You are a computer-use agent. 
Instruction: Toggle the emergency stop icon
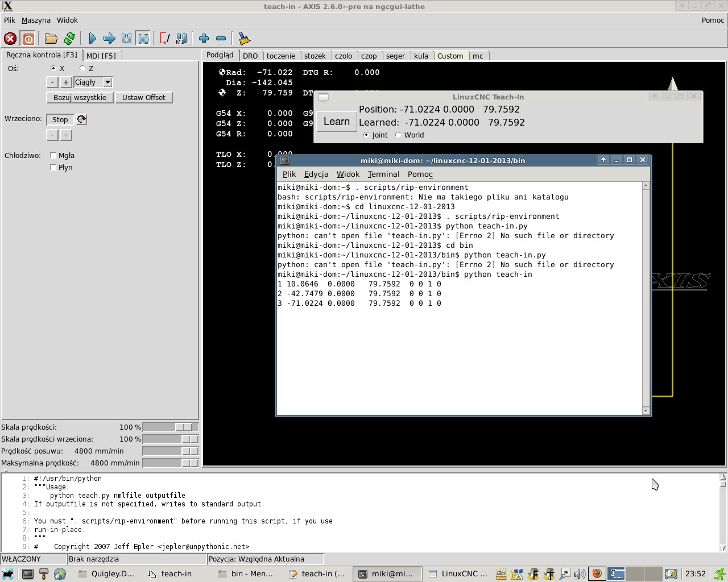tap(10, 39)
